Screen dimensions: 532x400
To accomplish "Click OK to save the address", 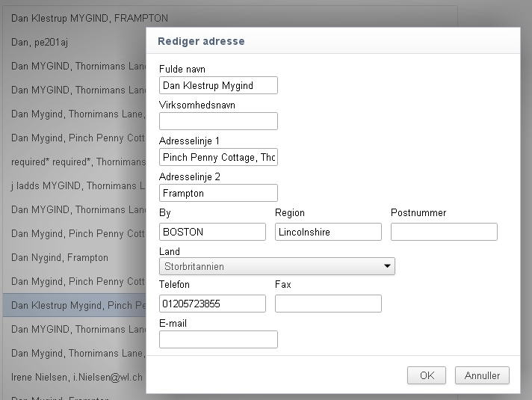I will tap(427, 375).
